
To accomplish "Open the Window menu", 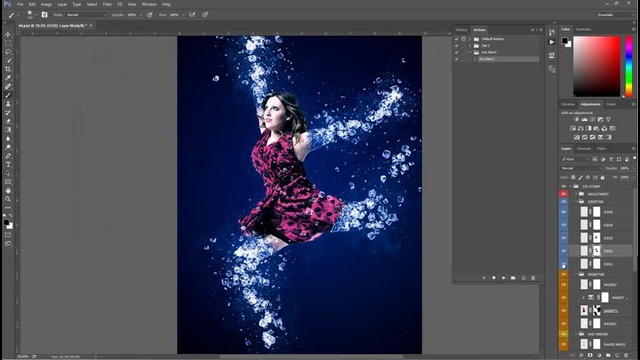I will click(149, 4).
